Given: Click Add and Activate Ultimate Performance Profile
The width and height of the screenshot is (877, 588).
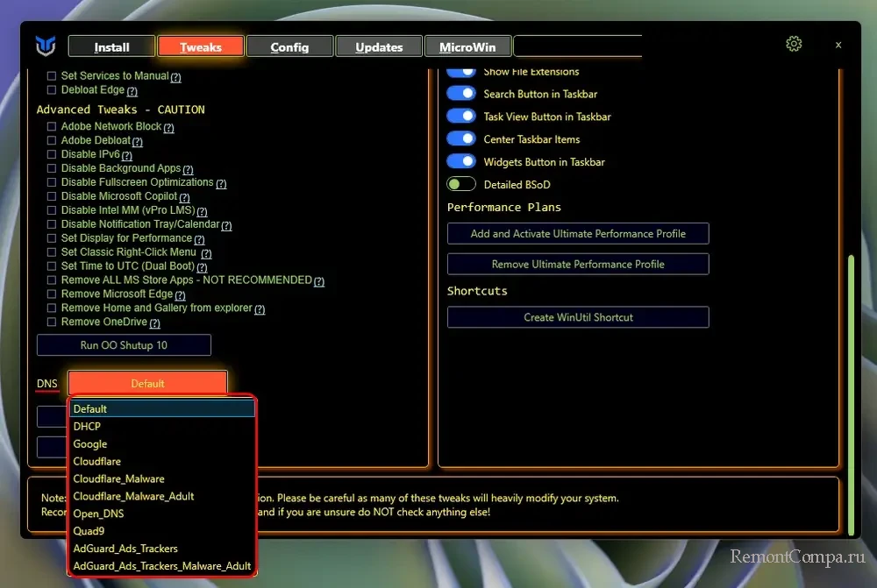Looking at the screenshot, I should (578, 234).
